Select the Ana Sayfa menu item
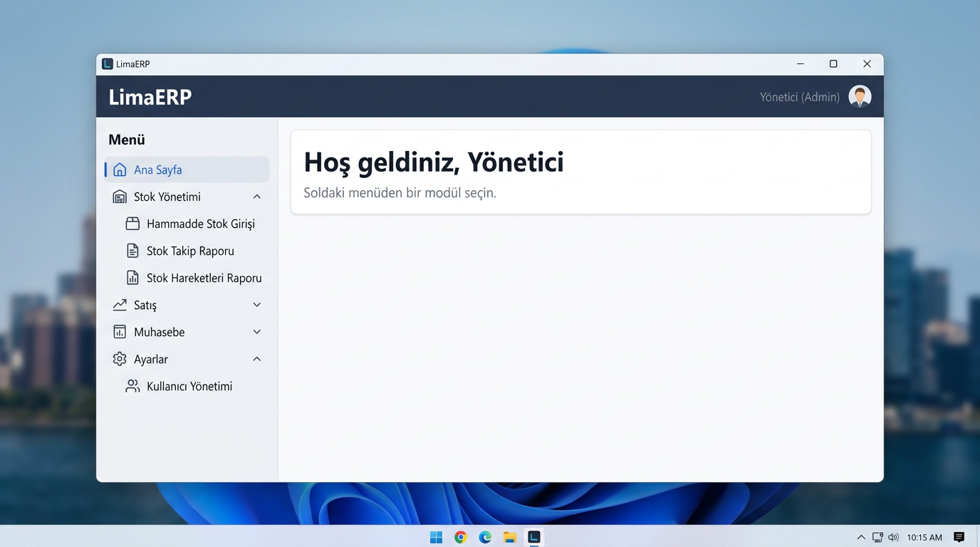Viewport: 980px width, 547px height. [x=187, y=170]
